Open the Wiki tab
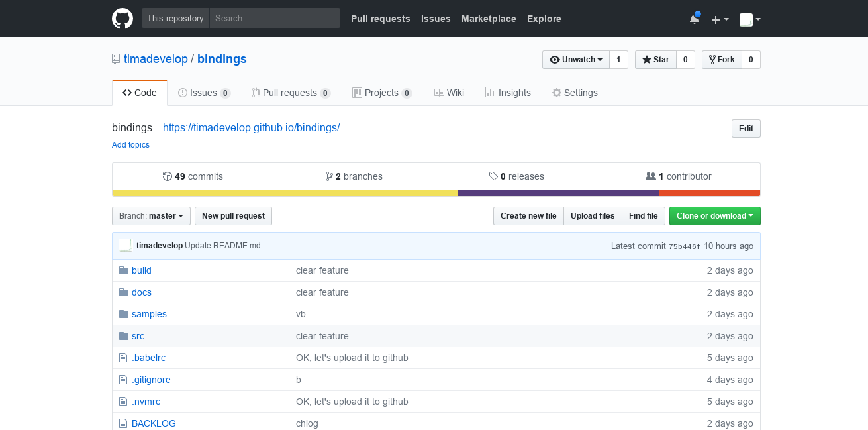 pos(449,93)
